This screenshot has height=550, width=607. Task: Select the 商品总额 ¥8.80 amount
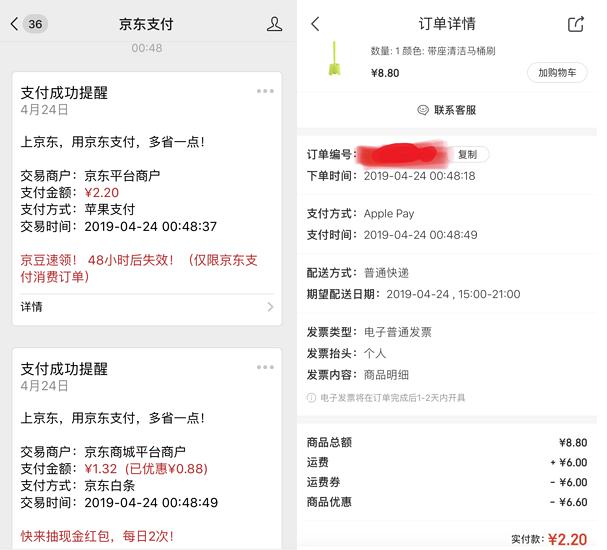573,442
